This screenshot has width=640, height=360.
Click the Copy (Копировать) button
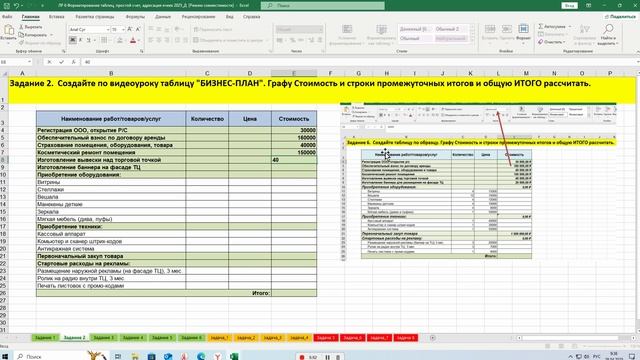[x=33, y=35]
